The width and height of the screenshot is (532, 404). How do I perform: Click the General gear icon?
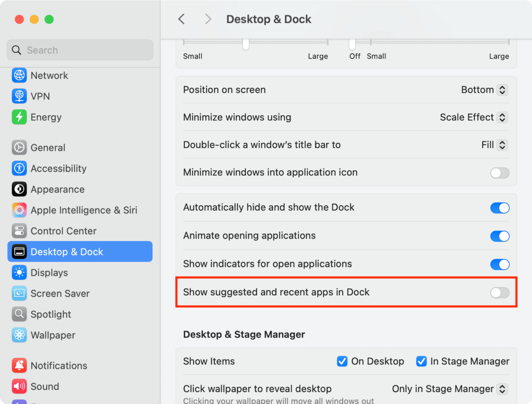pyautogui.click(x=19, y=148)
